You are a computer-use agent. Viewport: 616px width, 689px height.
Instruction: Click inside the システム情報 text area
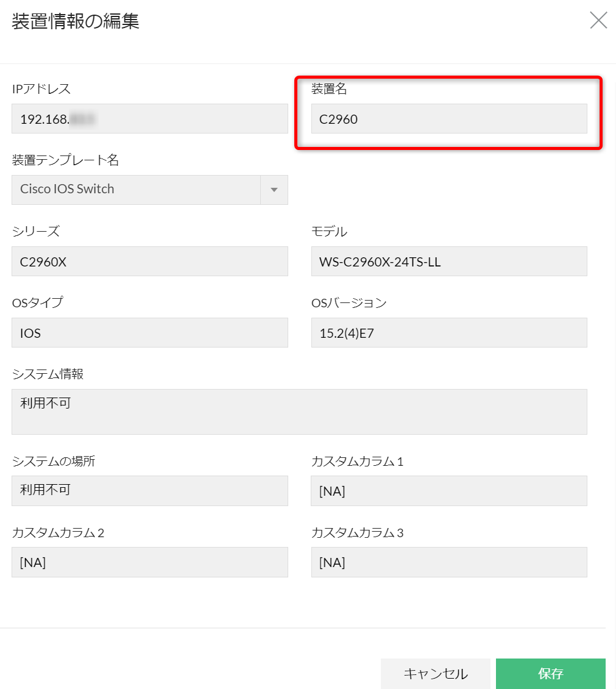[x=299, y=412]
